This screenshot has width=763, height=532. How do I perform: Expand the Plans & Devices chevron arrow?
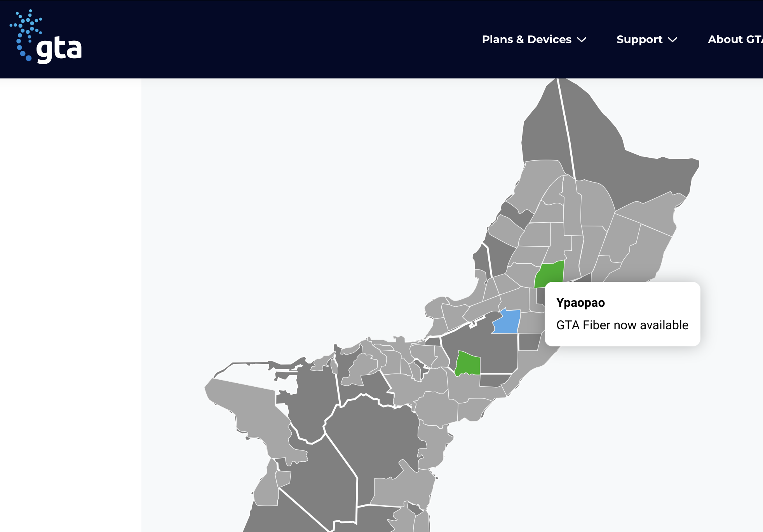[582, 40]
